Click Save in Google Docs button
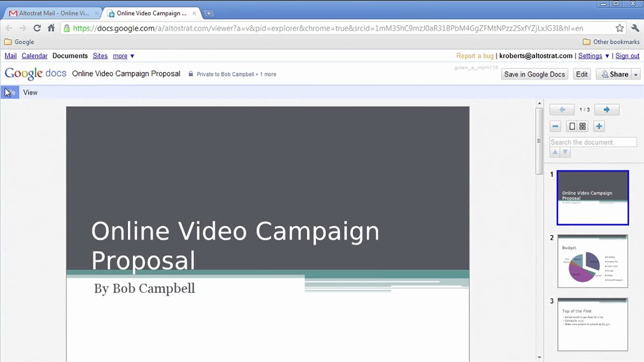Viewport: 644px width, 362px height. [x=534, y=74]
